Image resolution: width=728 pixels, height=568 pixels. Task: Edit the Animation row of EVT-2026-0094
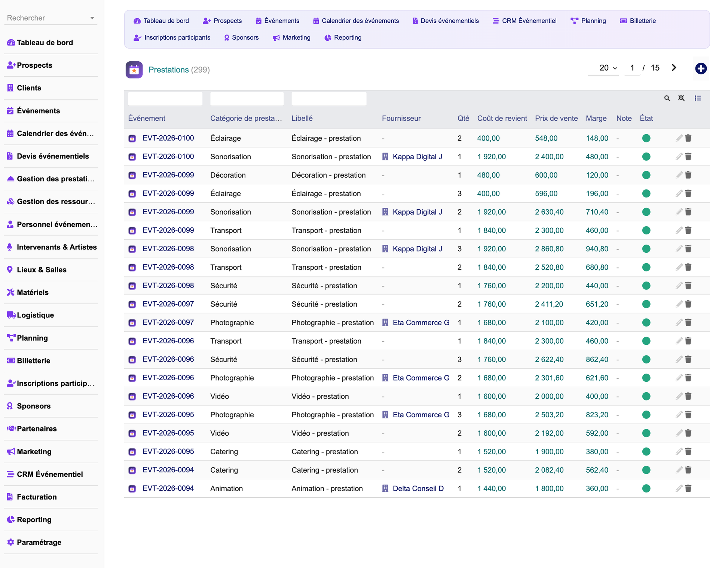(679, 488)
